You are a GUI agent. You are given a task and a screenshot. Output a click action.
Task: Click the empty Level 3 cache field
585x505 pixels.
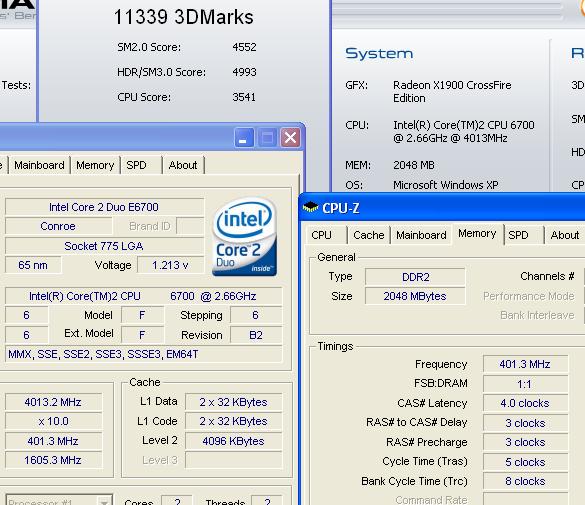click(x=234, y=461)
